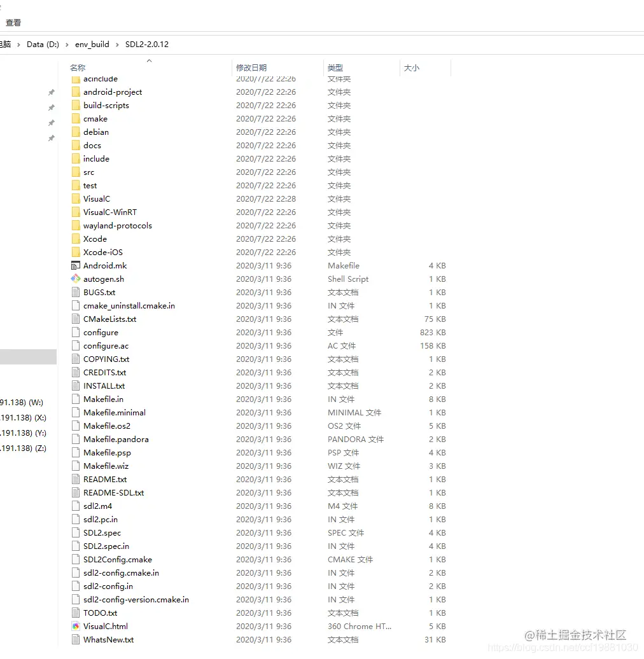The image size is (644, 659).
Task: Click the first pinned quick-access pin icon
Action: [x=52, y=92]
